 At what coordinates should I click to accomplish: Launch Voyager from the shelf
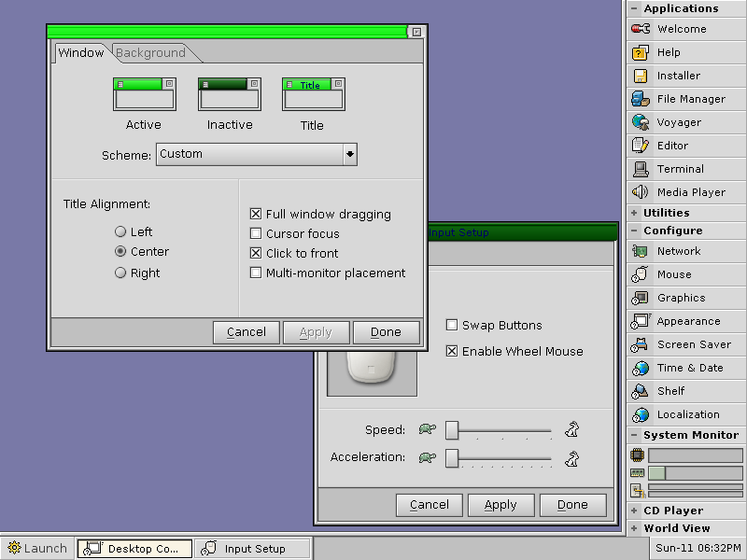641,122
